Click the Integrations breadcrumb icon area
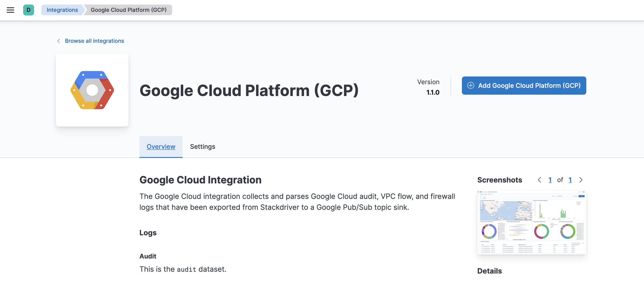 (62, 10)
